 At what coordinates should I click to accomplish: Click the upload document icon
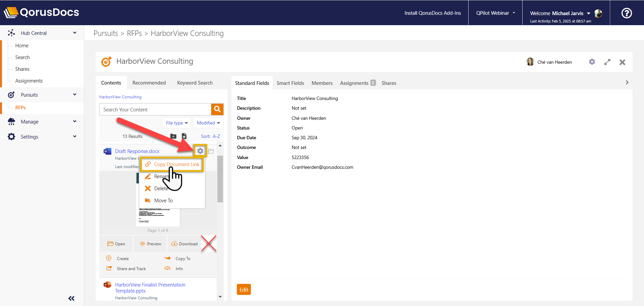[x=184, y=136]
